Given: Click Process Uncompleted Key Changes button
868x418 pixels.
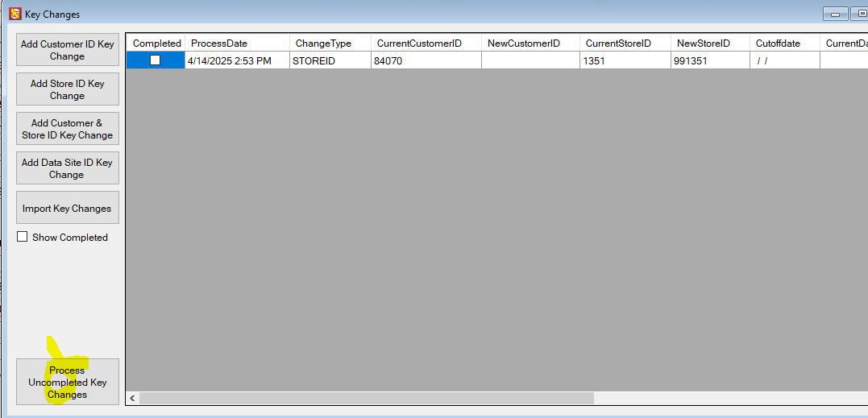Looking at the screenshot, I should [x=68, y=382].
